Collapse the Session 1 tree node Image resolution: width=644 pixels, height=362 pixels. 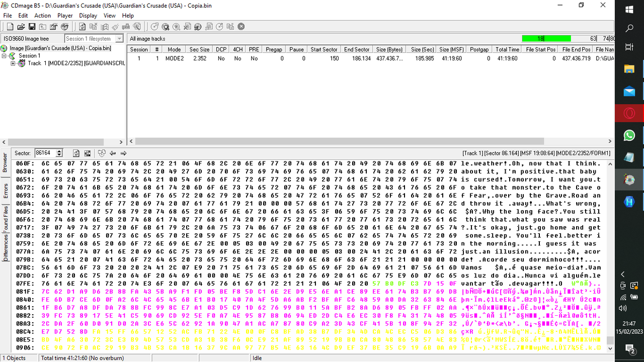point(5,56)
